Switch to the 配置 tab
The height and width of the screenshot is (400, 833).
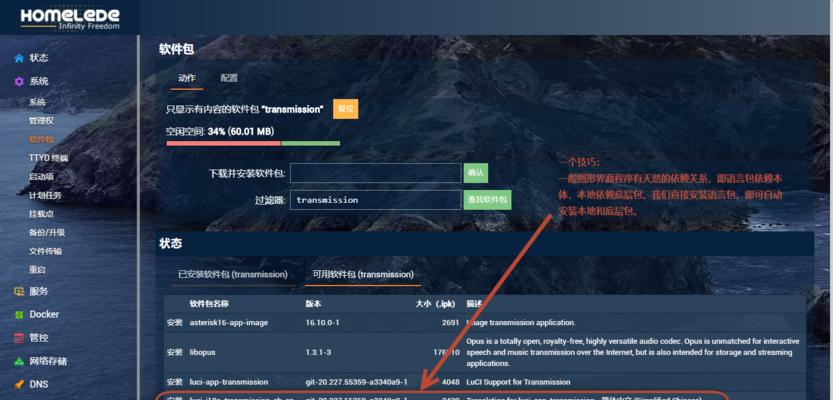(x=229, y=78)
